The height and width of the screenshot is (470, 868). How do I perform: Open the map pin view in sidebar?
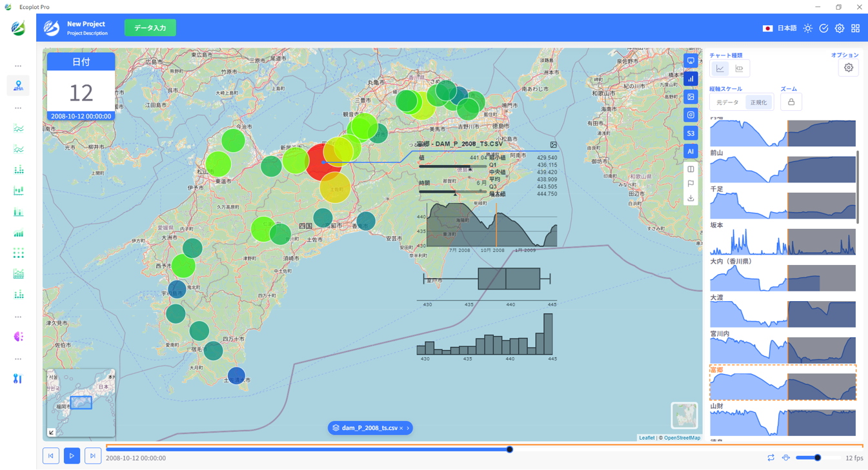(x=18, y=85)
